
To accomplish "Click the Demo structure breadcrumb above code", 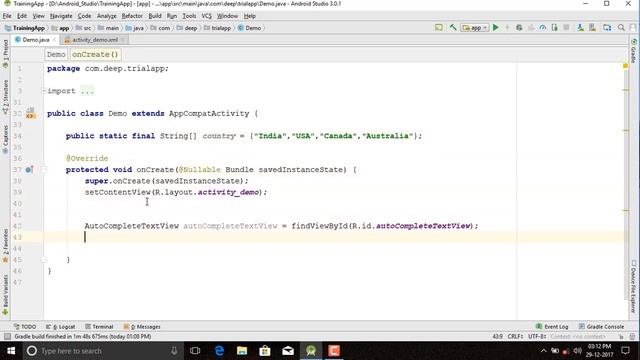I will tap(56, 54).
